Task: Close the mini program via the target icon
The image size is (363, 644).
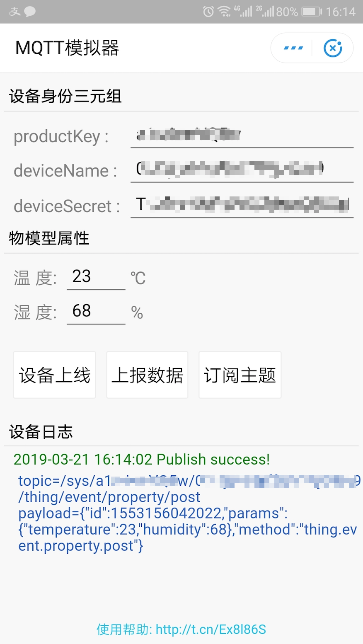Action: click(x=333, y=48)
